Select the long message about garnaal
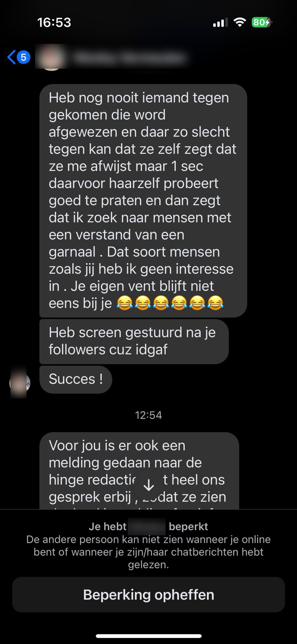The height and width of the screenshot is (644, 297). click(143, 201)
